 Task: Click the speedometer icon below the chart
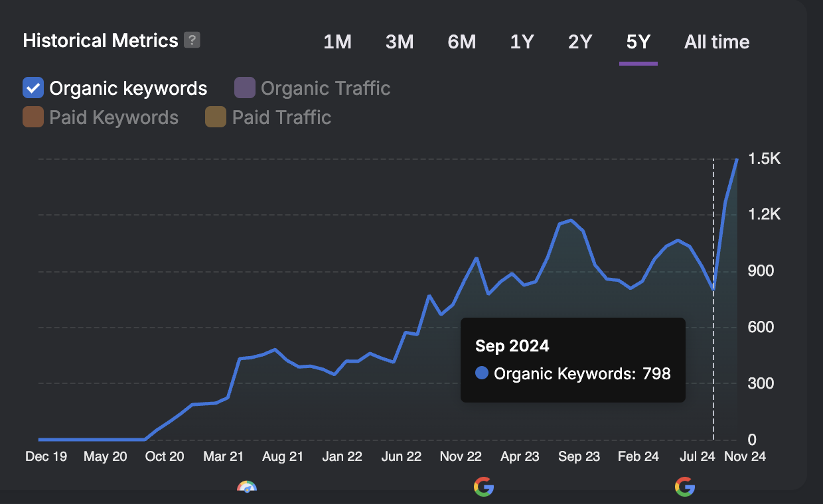tap(246, 487)
